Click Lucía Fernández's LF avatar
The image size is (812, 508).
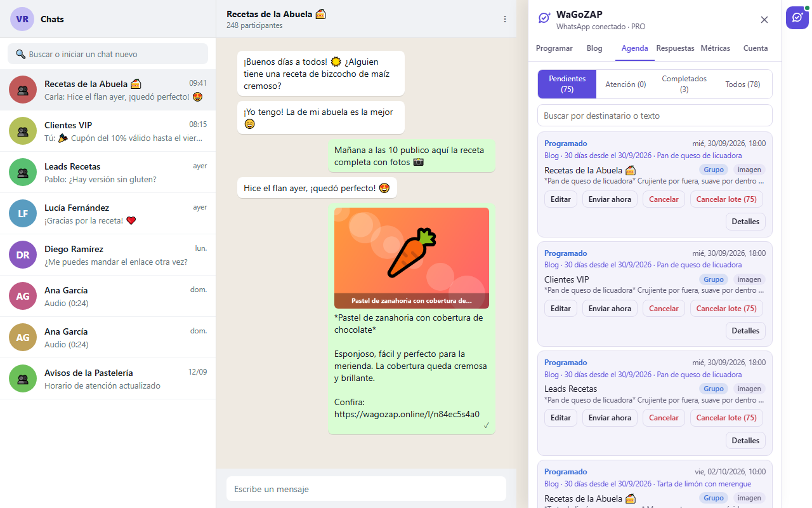pos(23,213)
